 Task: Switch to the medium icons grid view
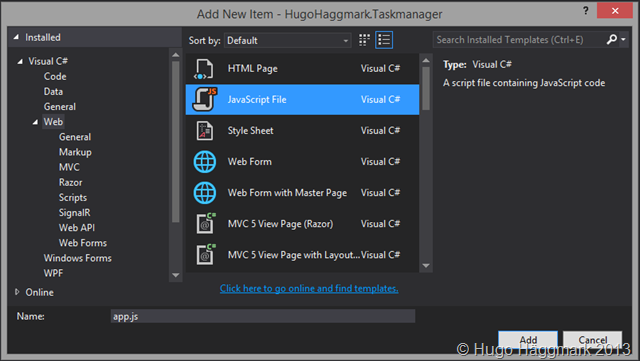(364, 40)
